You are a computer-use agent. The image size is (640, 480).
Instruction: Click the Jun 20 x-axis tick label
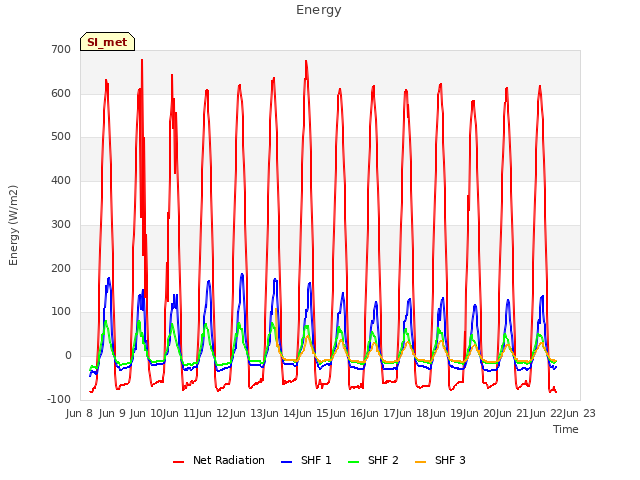[x=481, y=413]
